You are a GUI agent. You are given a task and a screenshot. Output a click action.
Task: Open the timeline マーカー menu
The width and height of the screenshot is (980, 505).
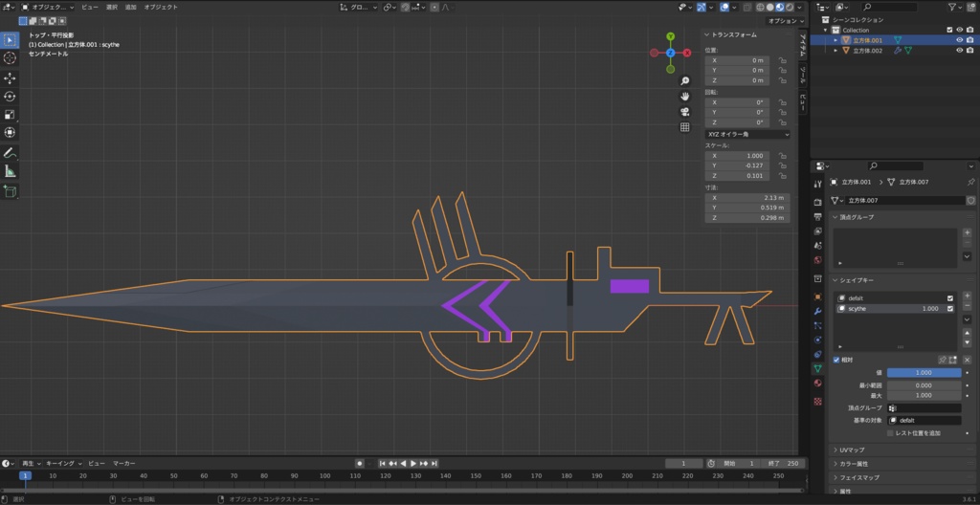coord(123,463)
